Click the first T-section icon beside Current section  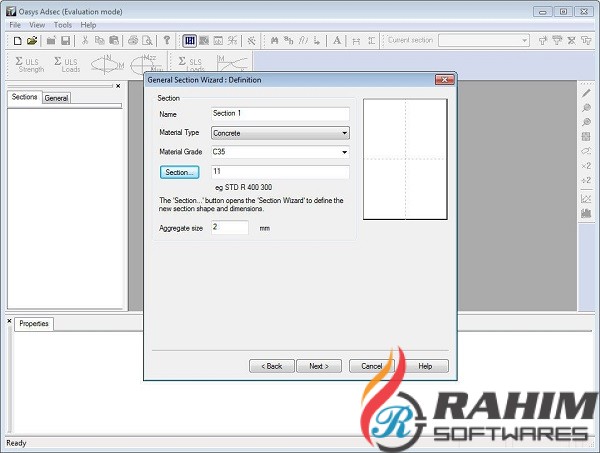[543, 40]
